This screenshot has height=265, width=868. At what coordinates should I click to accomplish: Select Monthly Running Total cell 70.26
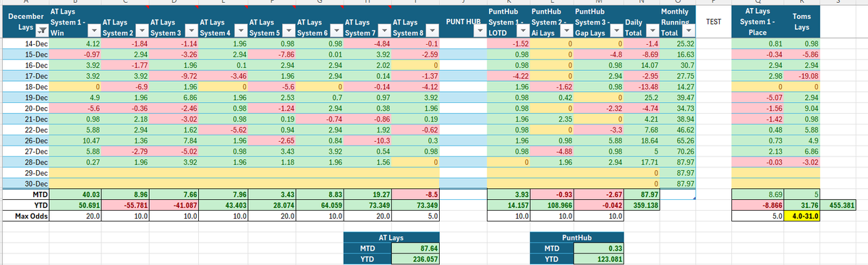[x=678, y=152]
